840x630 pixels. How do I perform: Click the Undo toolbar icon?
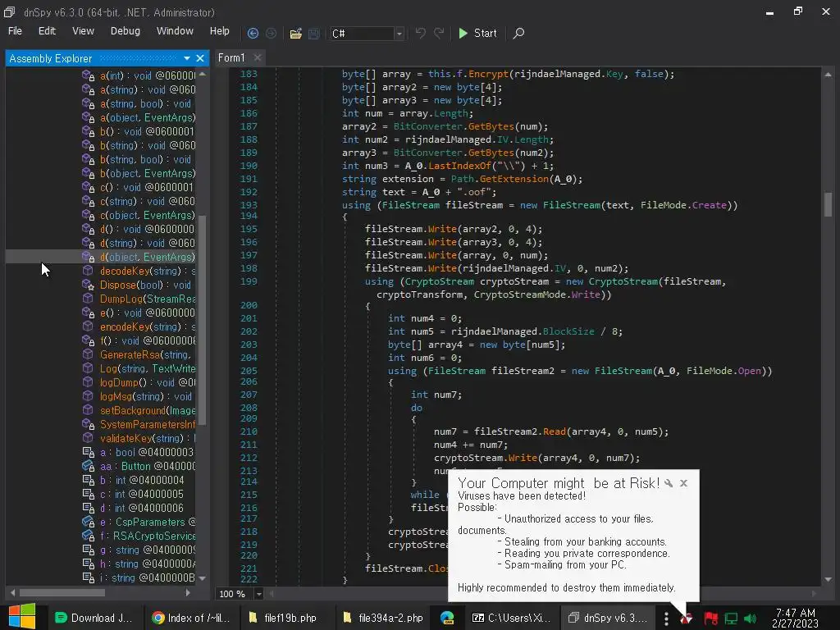click(421, 33)
